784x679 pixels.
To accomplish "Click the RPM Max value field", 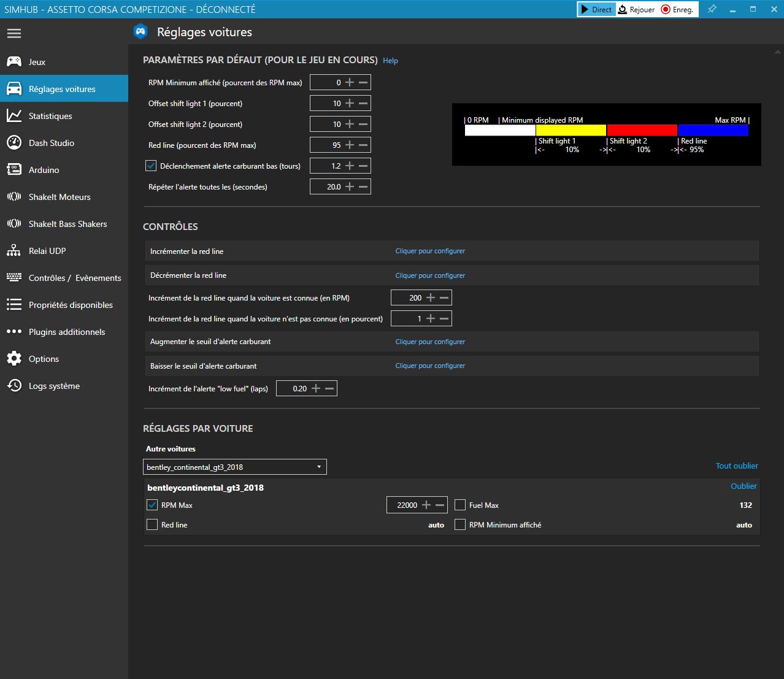I will pos(404,505).
